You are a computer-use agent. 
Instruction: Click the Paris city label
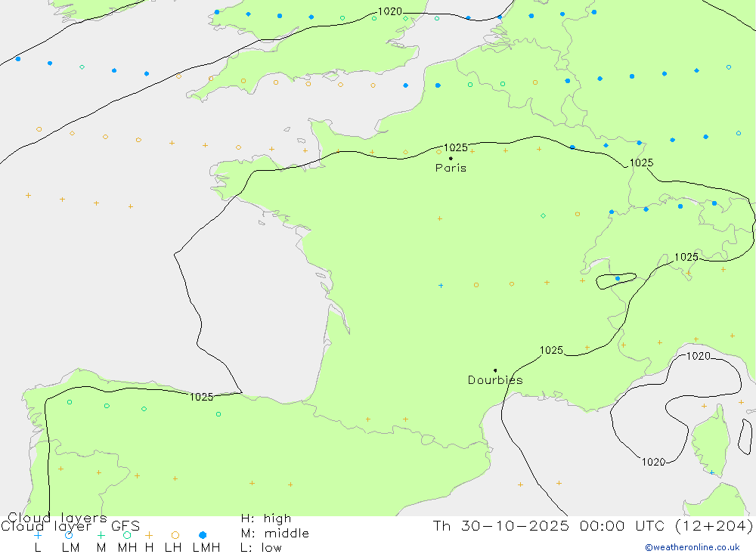[451, 168]
